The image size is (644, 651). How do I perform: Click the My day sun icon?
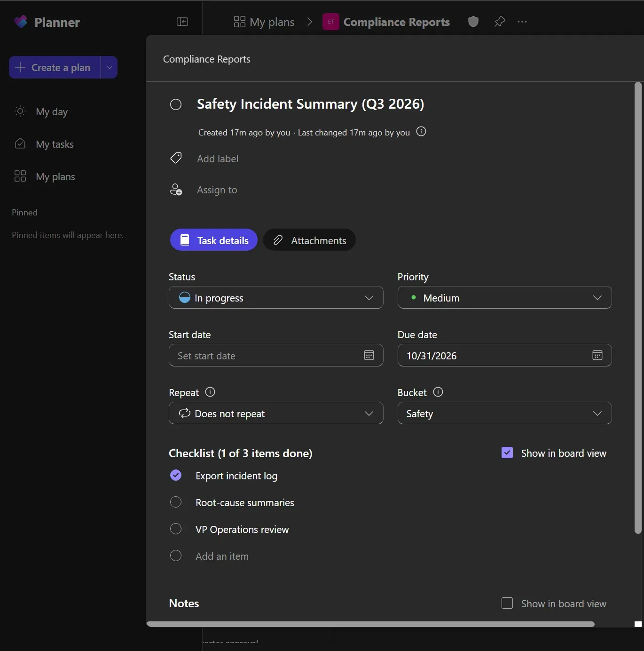pyautogui.click(x=20, y=111)
